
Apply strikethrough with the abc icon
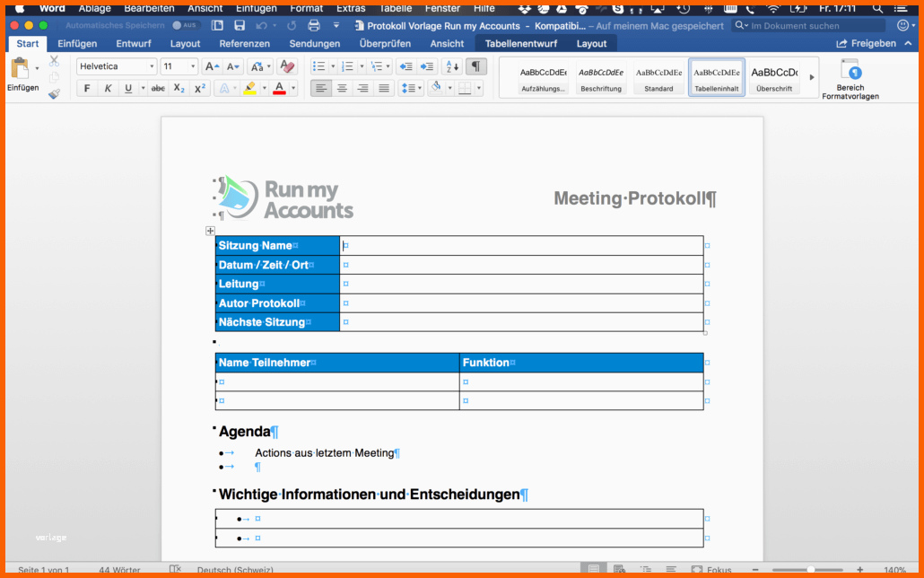158,88
